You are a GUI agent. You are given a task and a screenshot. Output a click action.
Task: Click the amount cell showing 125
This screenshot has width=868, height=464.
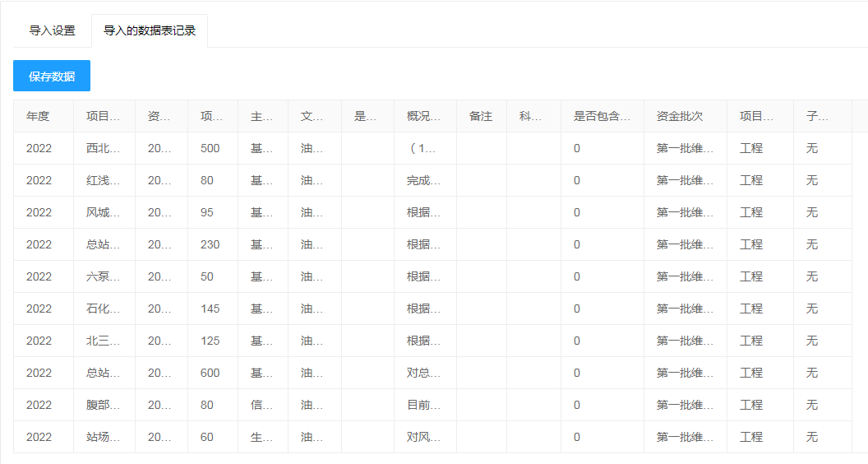[x=213, y=341]
